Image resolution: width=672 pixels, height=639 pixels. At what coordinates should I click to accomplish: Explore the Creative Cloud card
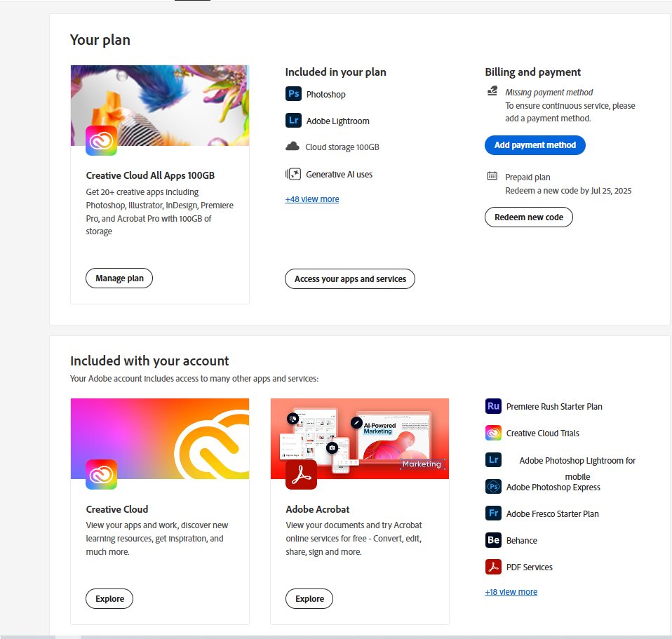pos(109,599)
